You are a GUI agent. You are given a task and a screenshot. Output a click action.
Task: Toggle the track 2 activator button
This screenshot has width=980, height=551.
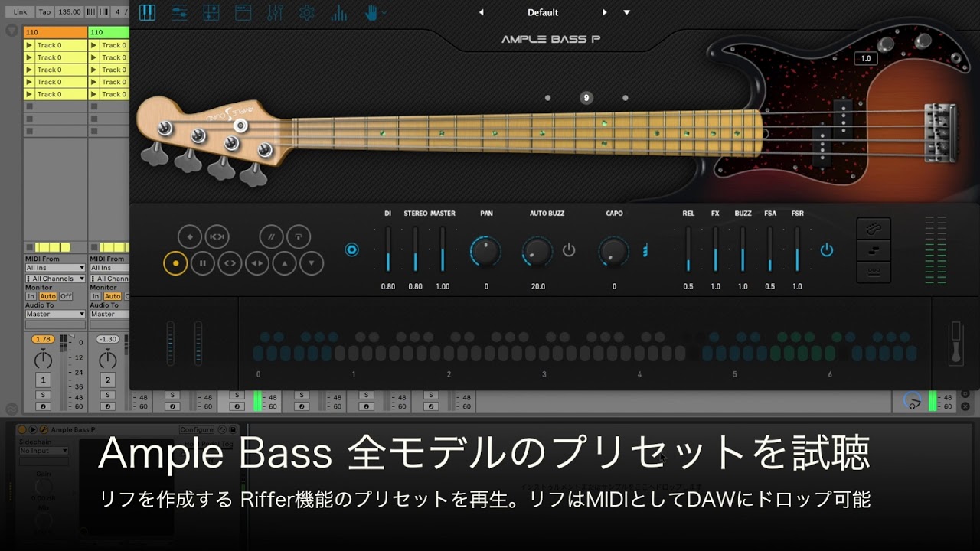(x=108, y=380)
